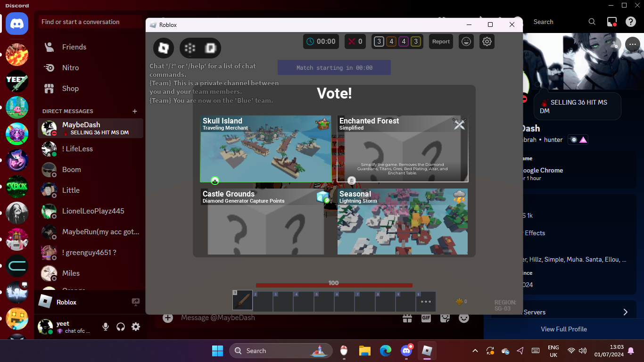
Task: Click the Create DM plus icon
Action: 135,111
